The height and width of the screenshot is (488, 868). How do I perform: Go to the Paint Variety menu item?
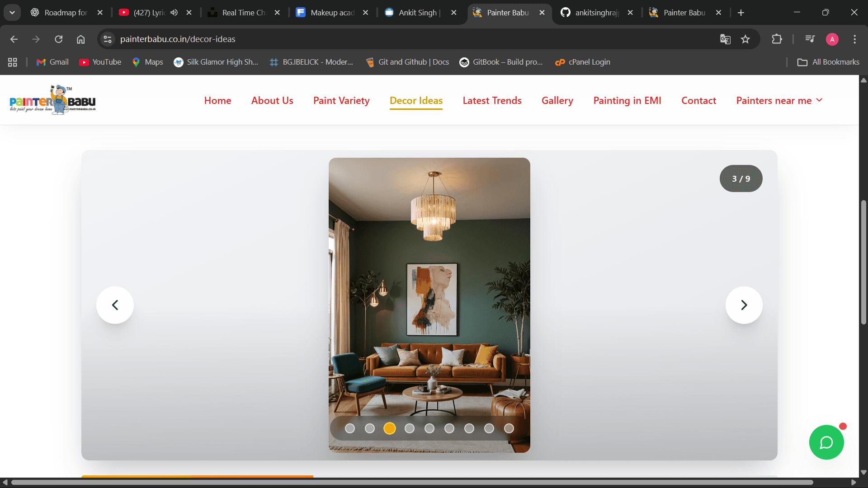coord(341,100)
